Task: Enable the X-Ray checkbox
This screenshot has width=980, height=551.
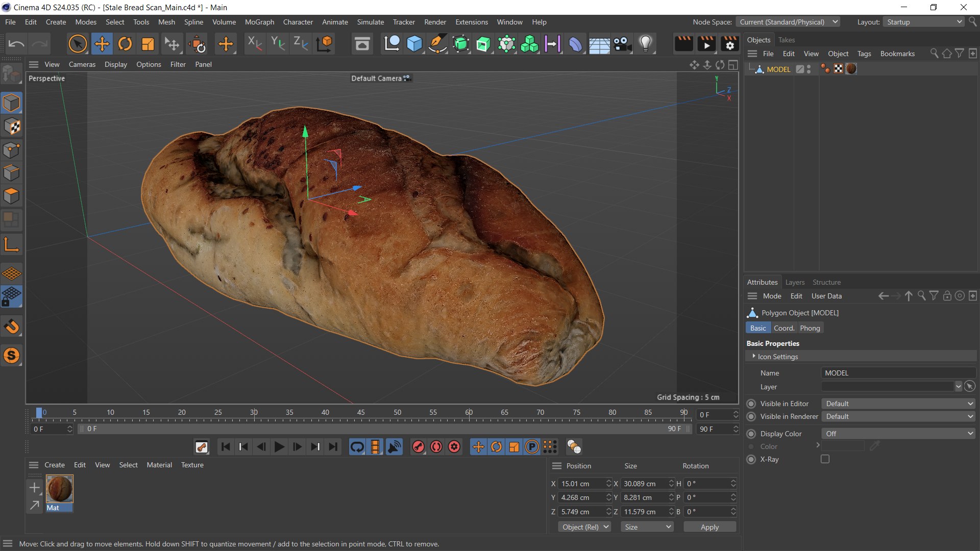Action: [x=825, y=459]
